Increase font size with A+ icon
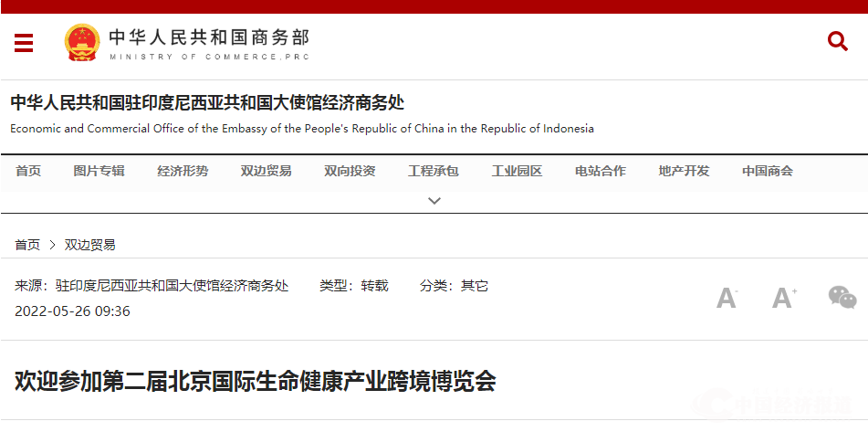The height and width of the screenshot is (432, 868). (x=784, y=298)
